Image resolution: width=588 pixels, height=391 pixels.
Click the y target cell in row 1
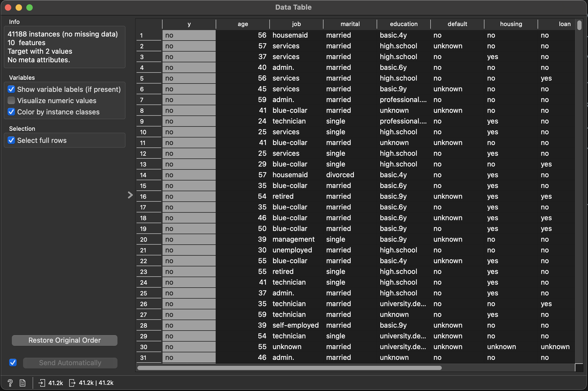point(189,35)
